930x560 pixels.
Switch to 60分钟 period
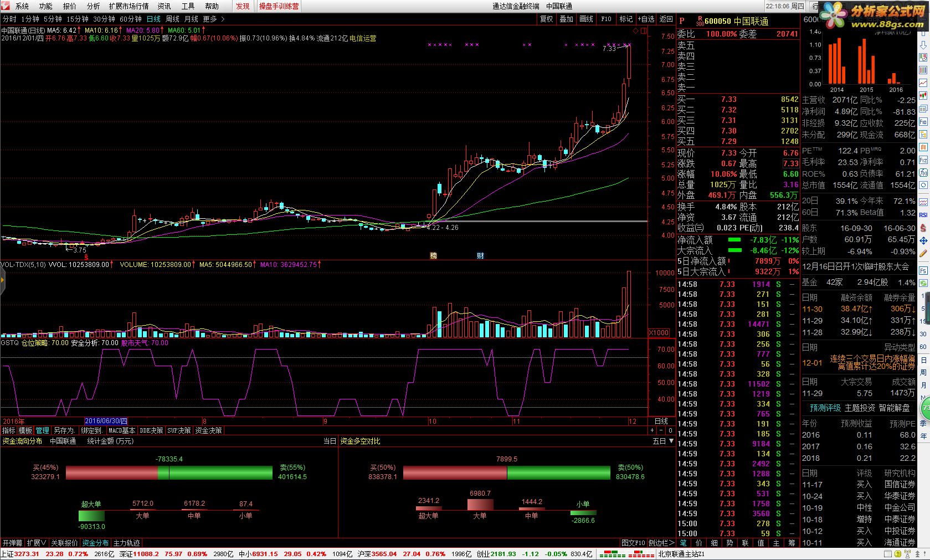point(131,19)
